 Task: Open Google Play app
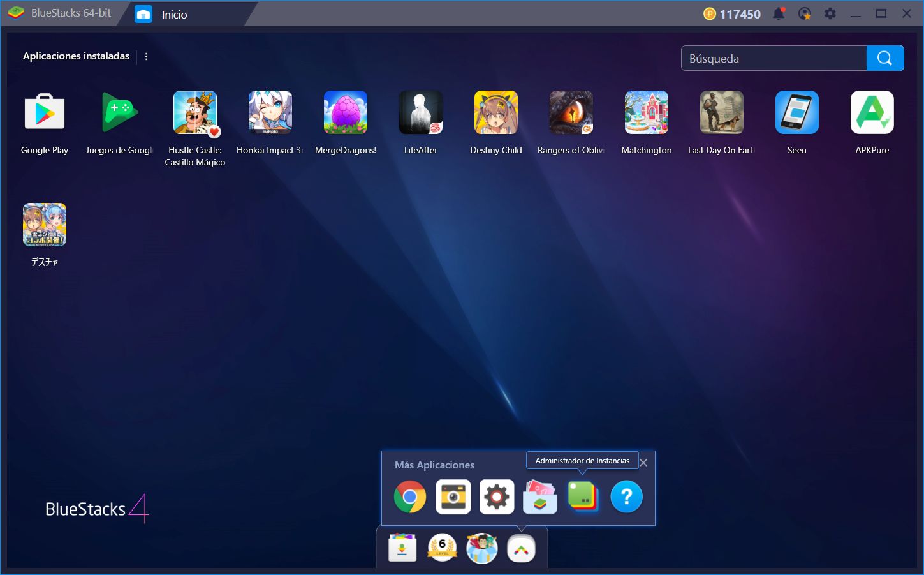pyautogui.click(x=45, y=113)
